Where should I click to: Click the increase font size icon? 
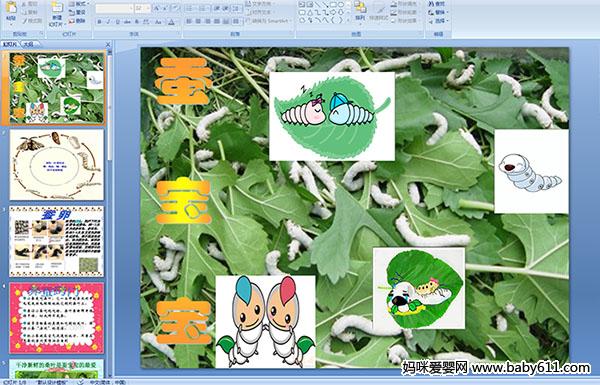pyautogui.click(x=157, y=8)
